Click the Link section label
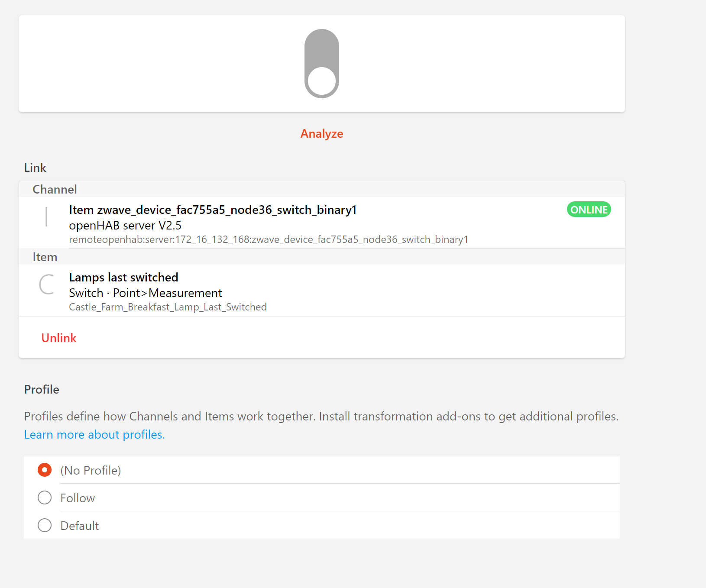706x588 pixels. (x=35, y=168)
